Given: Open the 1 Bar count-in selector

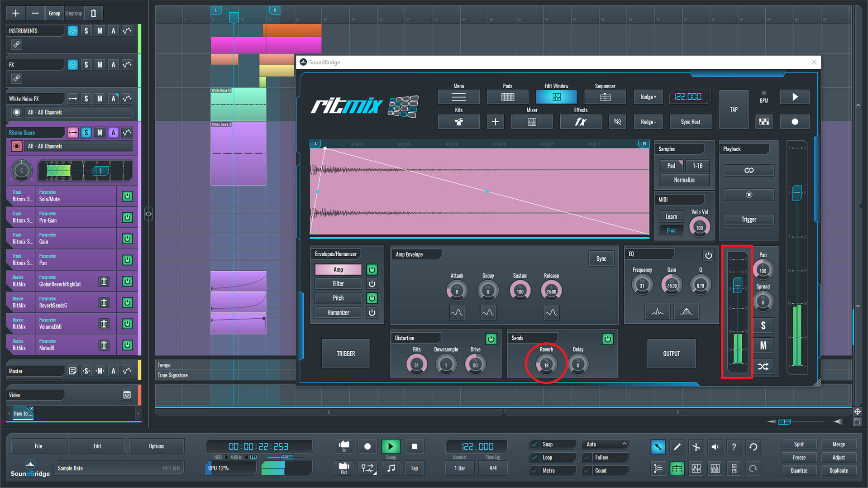Looking at the screenshot, I should click(x=460, y=469).
